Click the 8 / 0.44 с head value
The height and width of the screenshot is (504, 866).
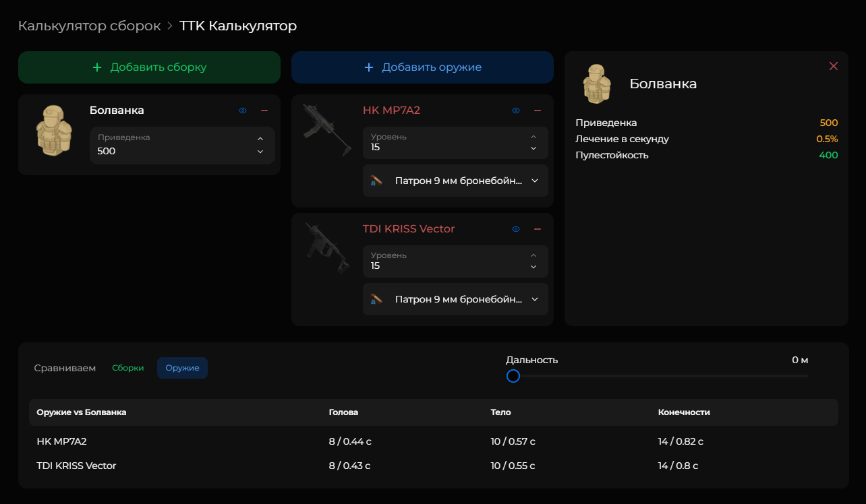point(350,442)
